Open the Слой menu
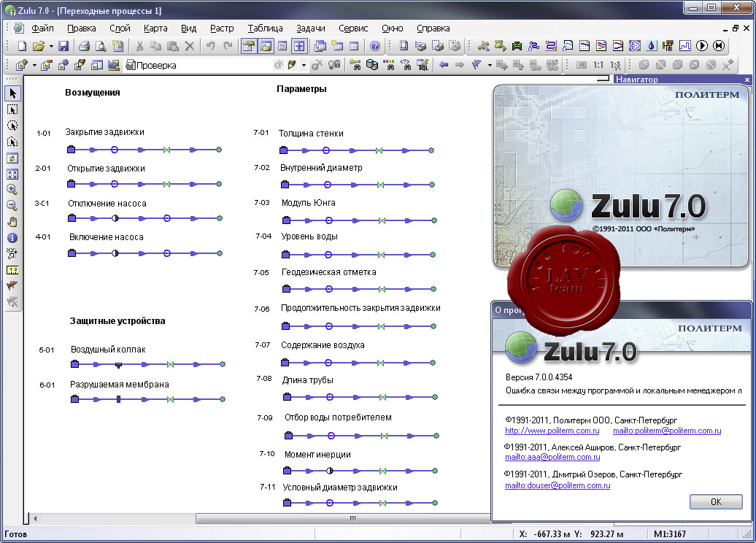 (120, 28)
